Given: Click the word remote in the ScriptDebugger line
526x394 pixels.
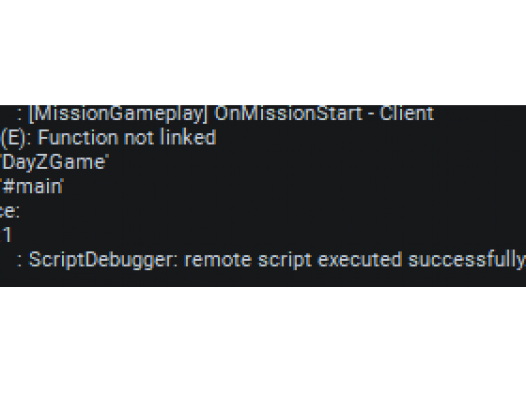Looking at the screenshot, I should (x=218, y=260).
